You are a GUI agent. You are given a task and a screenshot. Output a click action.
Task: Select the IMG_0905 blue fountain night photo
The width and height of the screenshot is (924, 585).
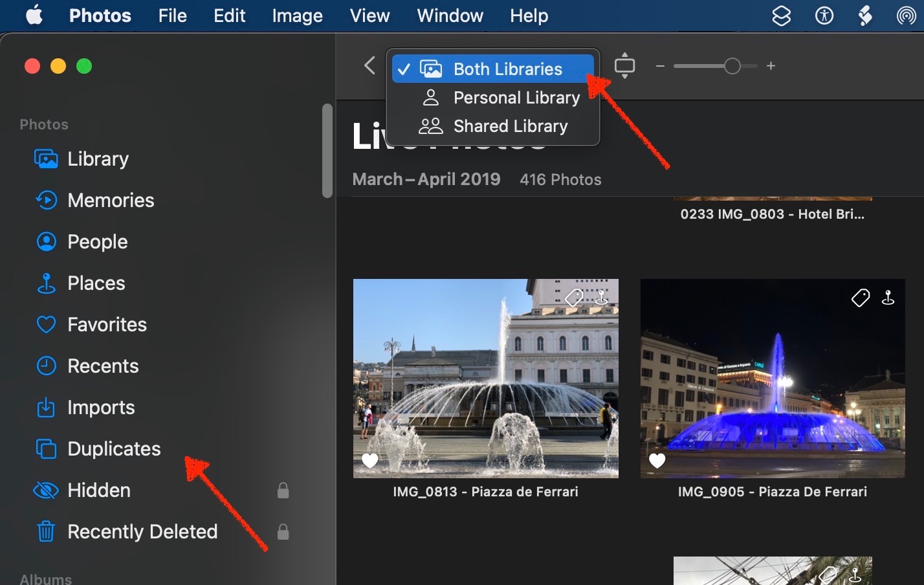(x=773, y=379)
